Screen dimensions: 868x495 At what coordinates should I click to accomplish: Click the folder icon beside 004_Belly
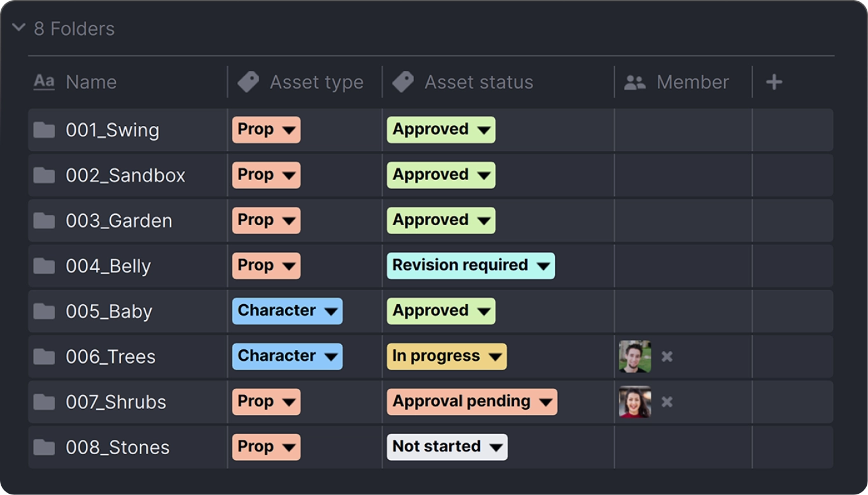pyautogui.click(x=44, y=266)
